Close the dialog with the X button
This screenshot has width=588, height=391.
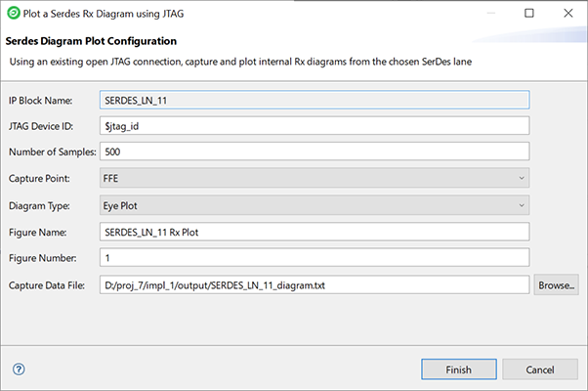[568, 14]
